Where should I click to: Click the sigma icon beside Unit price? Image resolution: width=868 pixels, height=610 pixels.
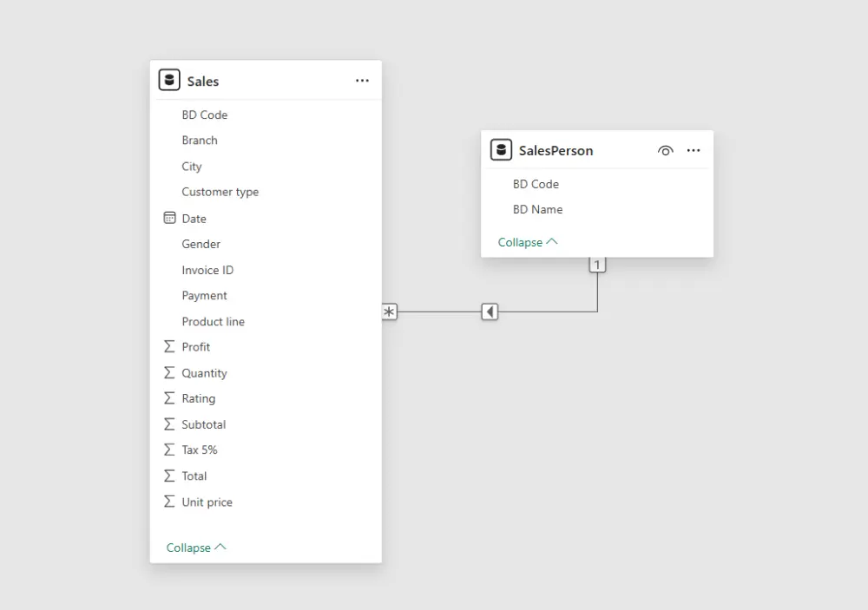(168, 502)
